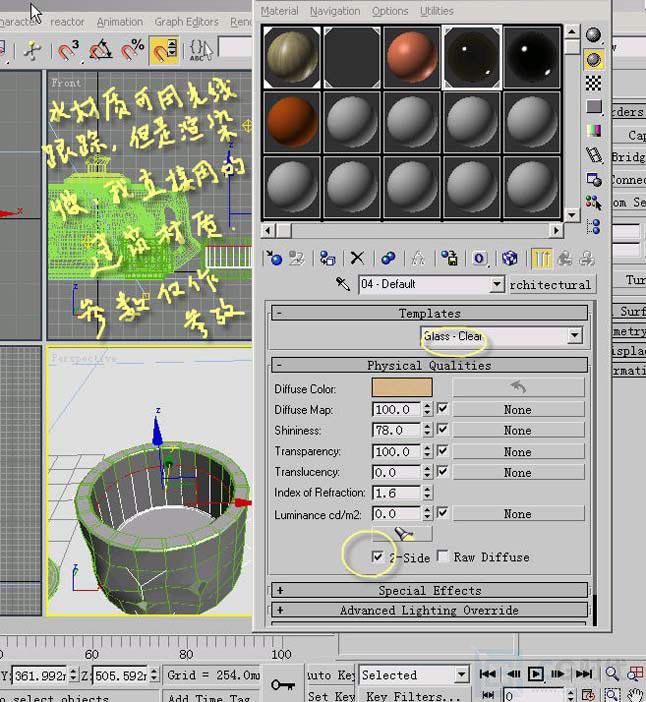Open the 04 - Default material name dropdown

(497, 285)
